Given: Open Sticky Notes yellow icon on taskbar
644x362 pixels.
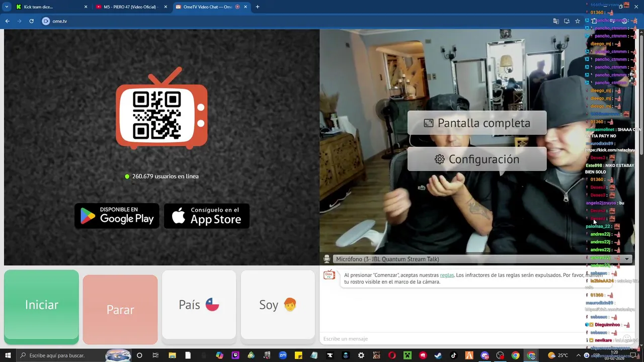Looking at the screenshot, I should [298, 355].
